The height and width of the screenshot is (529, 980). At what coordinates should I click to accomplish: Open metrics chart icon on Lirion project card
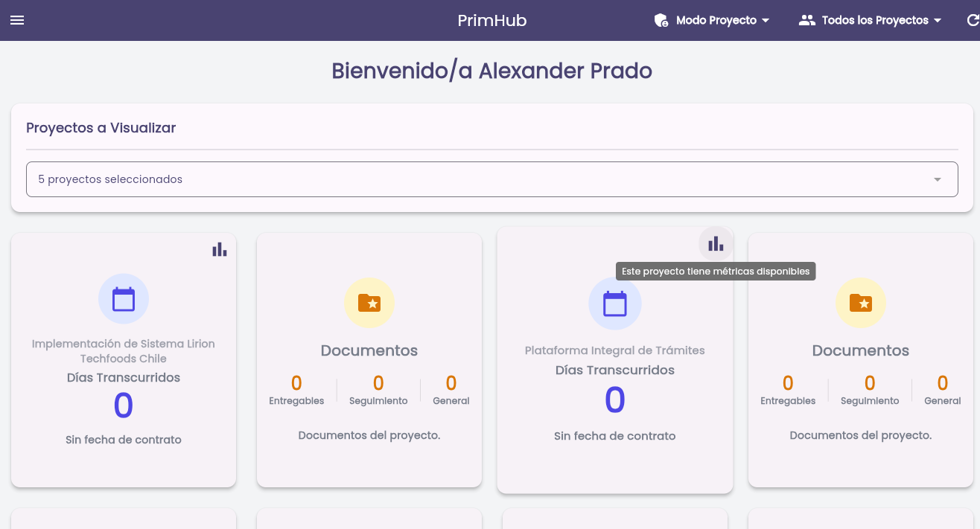219,249
